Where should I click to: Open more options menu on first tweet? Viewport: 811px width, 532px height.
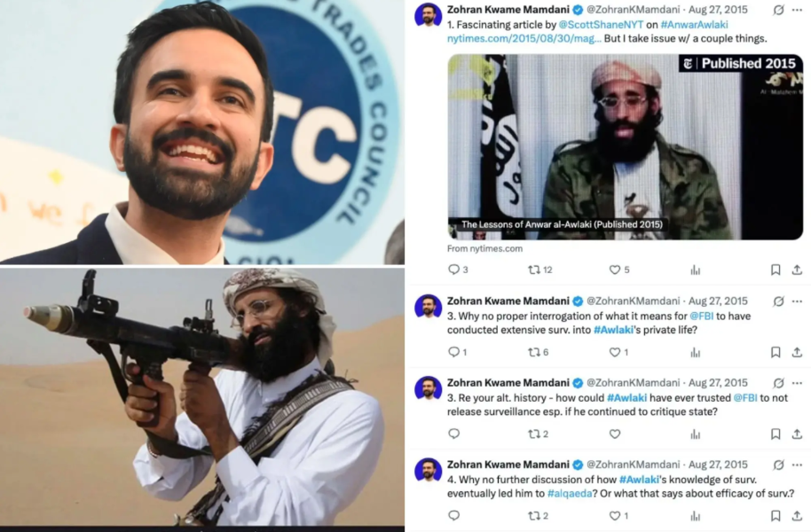(x=797, y=10)
